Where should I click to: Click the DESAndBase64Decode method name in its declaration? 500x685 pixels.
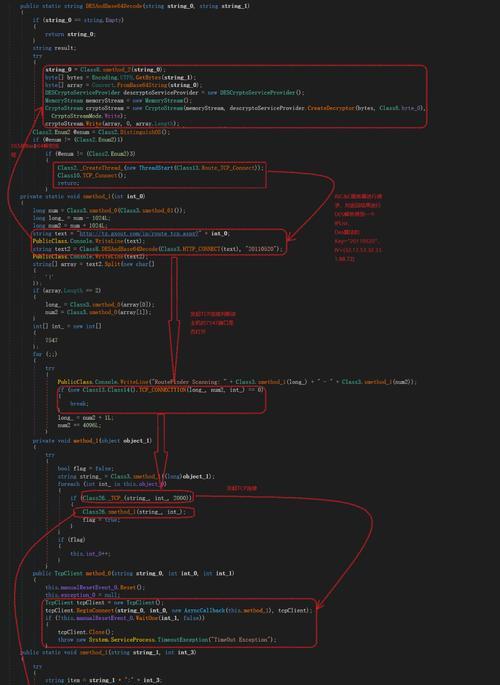point(113,6)
